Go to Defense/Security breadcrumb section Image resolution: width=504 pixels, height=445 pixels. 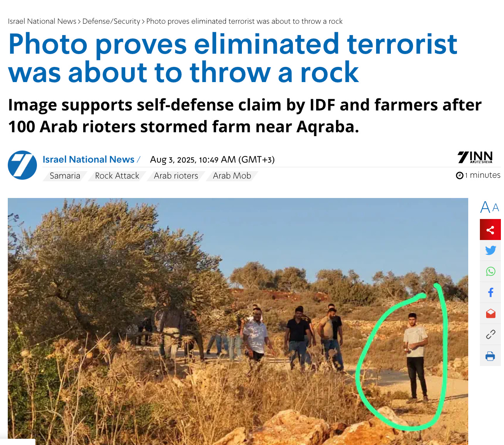[111, 21]
